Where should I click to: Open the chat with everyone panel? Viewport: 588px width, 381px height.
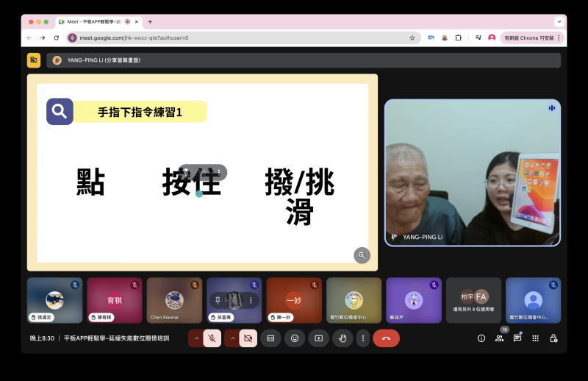517,338
